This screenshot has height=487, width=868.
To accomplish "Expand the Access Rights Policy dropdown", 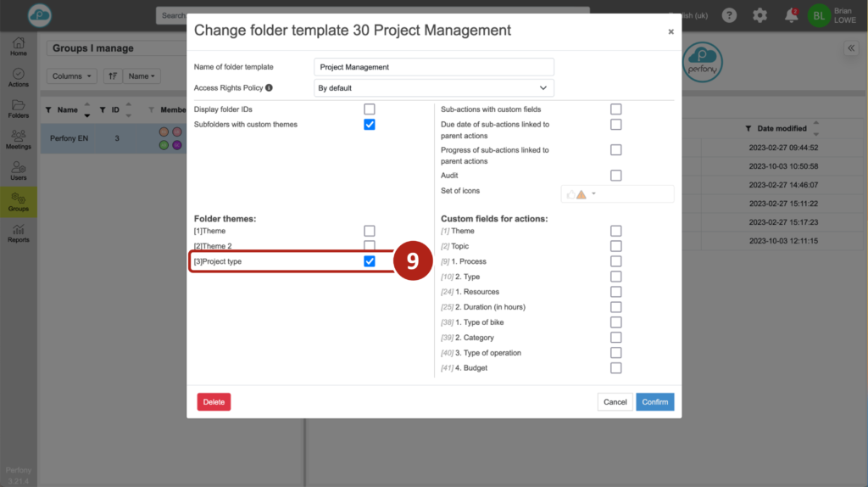I will pos(434,87).
